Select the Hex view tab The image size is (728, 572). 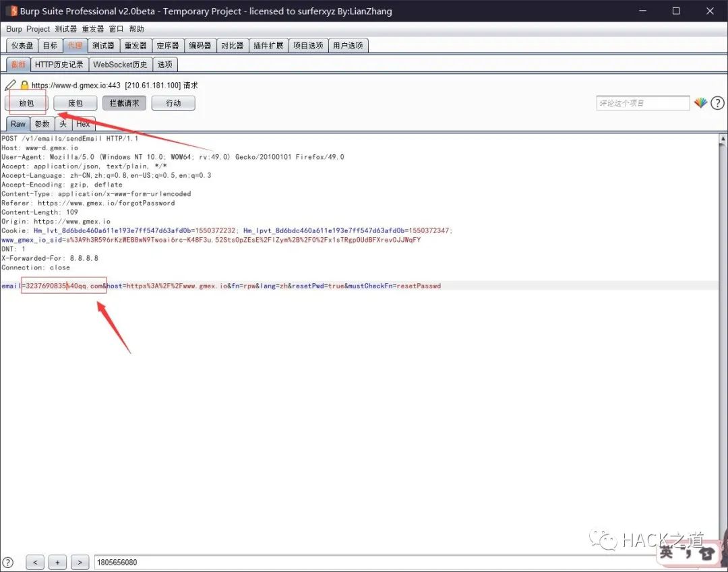(83, 124)
